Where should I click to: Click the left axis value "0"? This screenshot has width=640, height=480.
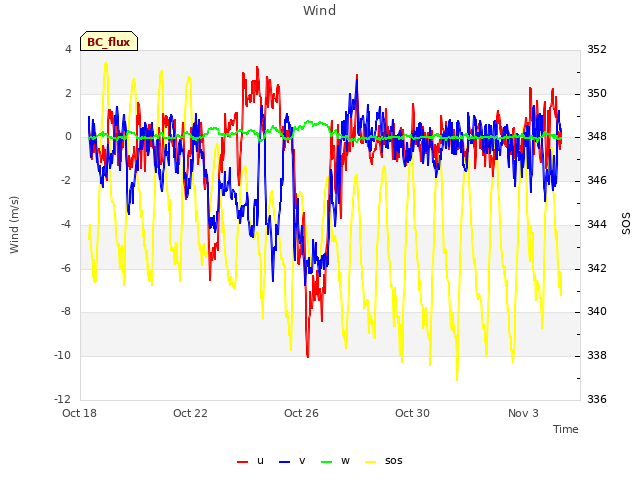(x=68, y=137)
